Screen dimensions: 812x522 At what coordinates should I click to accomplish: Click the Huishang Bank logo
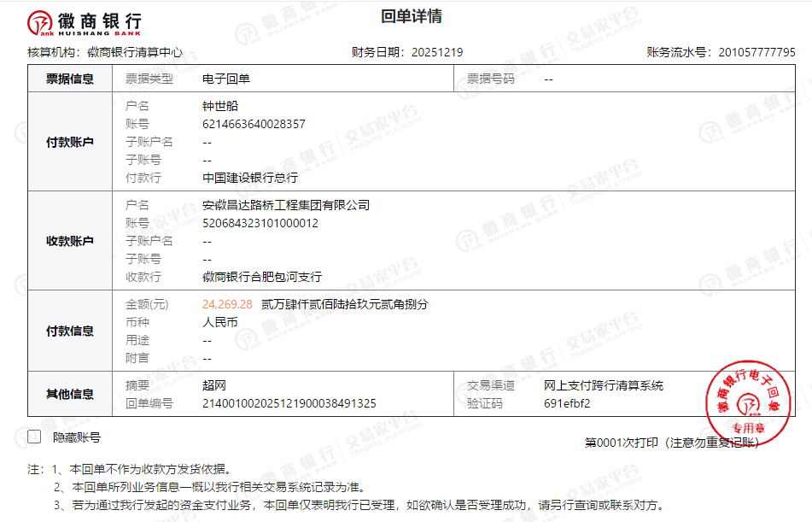click(85, 21)
